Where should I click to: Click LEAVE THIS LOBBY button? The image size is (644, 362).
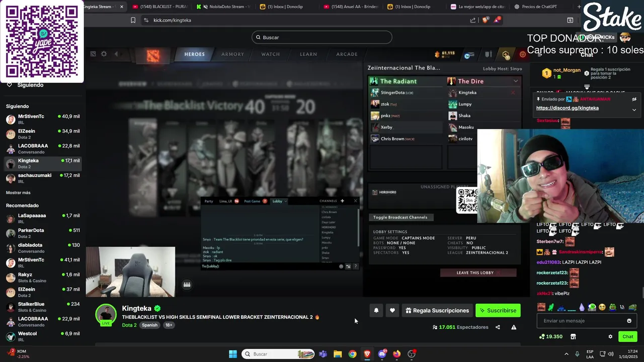[478, 273]
